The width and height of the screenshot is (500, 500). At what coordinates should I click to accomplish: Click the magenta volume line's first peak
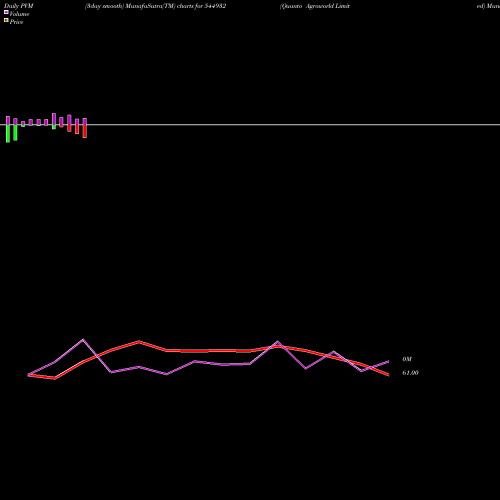click(x=83, y=340)
